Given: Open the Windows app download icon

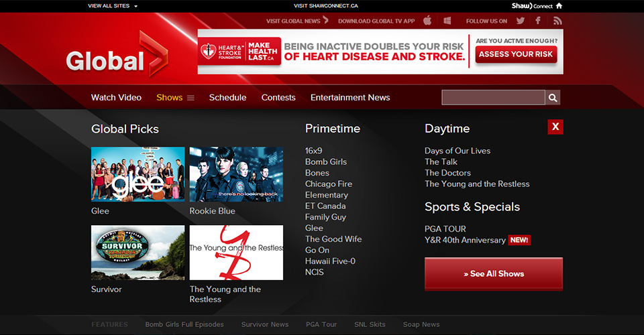Looking at the screenshot, I should 447,21.
